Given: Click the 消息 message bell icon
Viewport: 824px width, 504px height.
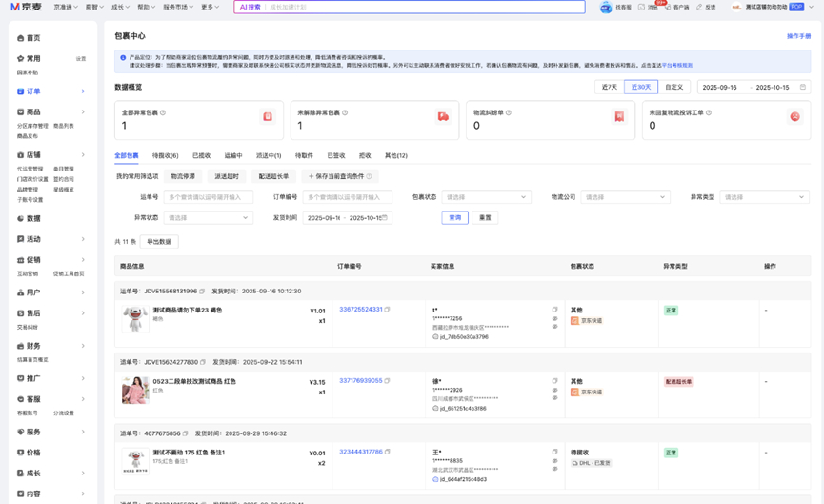Looking at the screenshot, I should (641, 7).
